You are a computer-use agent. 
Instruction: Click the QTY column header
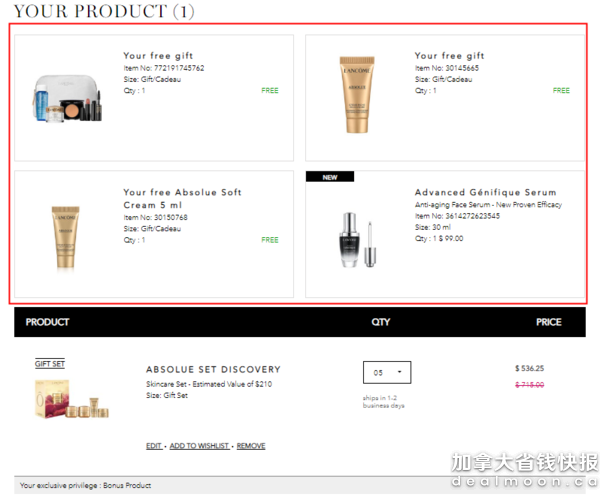click(380, 322)
